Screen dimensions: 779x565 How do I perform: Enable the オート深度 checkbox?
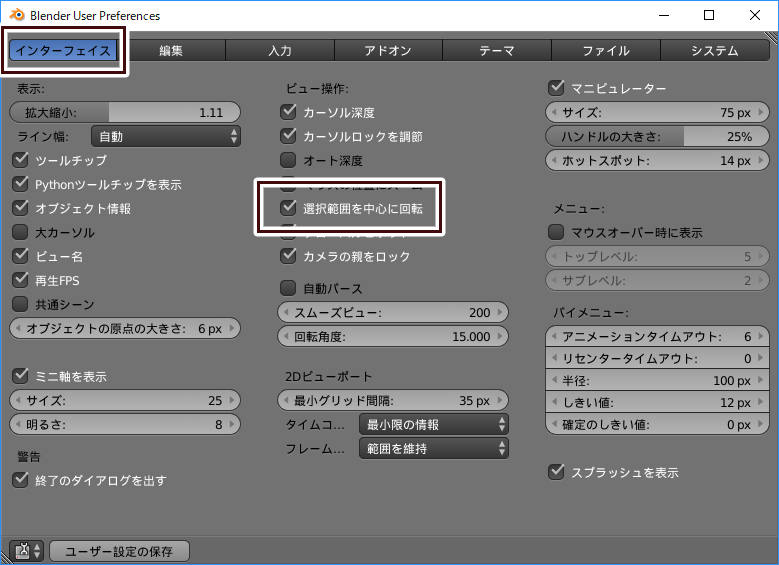pos(288,160)
